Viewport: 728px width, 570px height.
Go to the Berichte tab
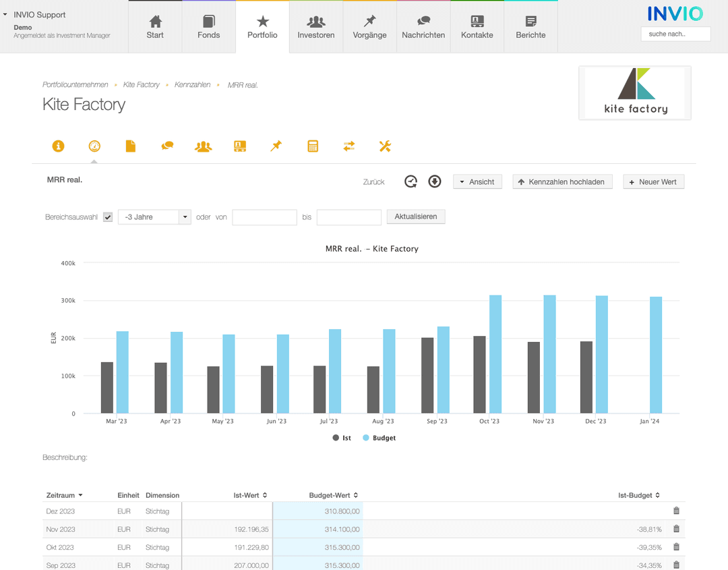point(530,27)
